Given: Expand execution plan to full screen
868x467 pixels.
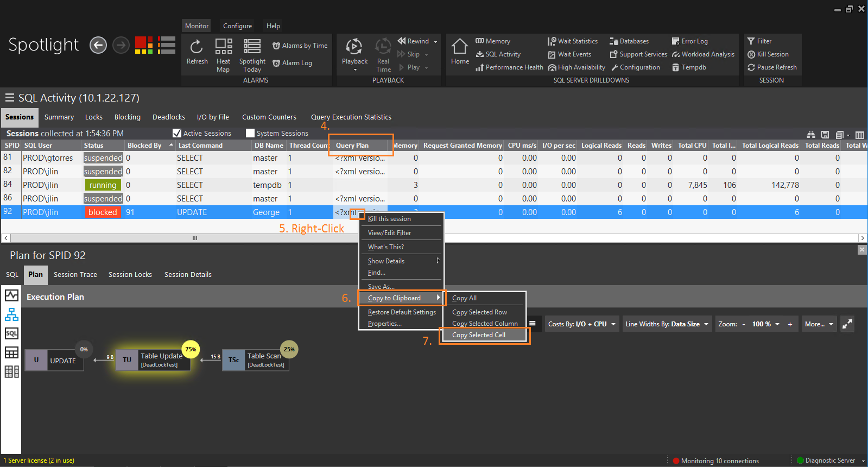Looking at the screenshot, I should click(x=847, y=324).
